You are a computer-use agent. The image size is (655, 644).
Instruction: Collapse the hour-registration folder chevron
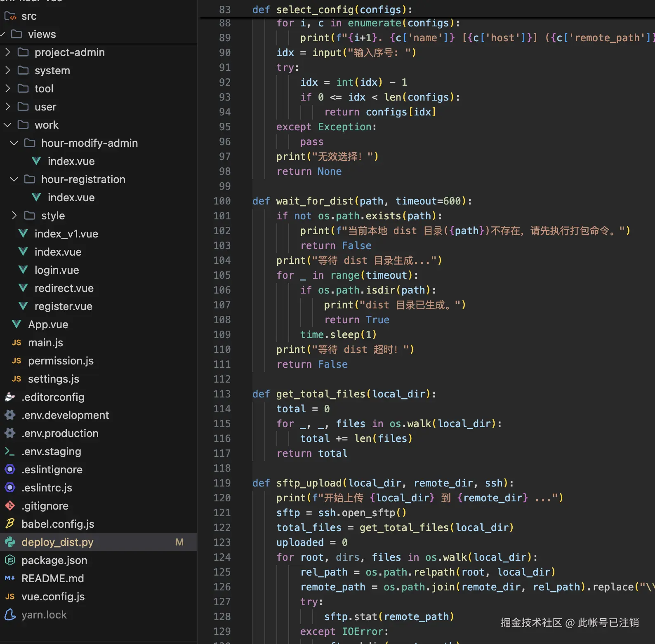tap(14, 179)
